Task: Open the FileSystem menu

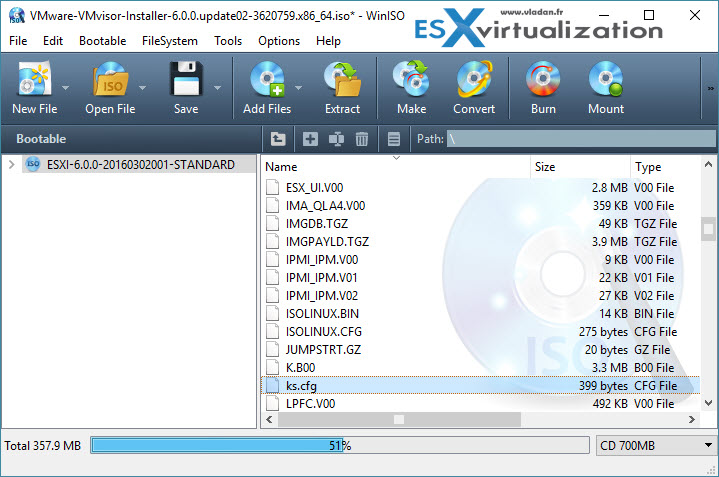Action: pos(170,41)
